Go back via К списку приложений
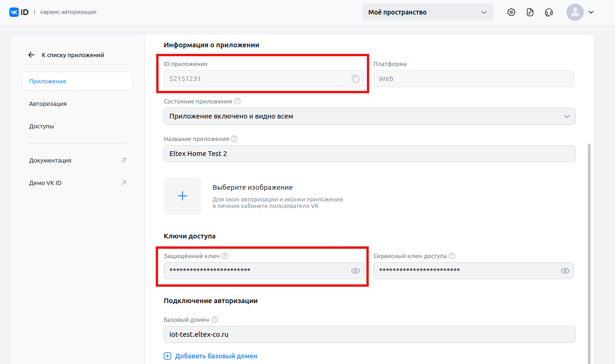The image size is (615, 364). [66, 55]
